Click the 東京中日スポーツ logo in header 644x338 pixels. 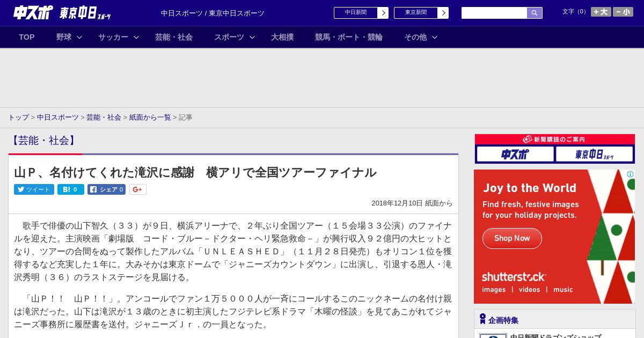pyautogui.click(x=85, y=13)
